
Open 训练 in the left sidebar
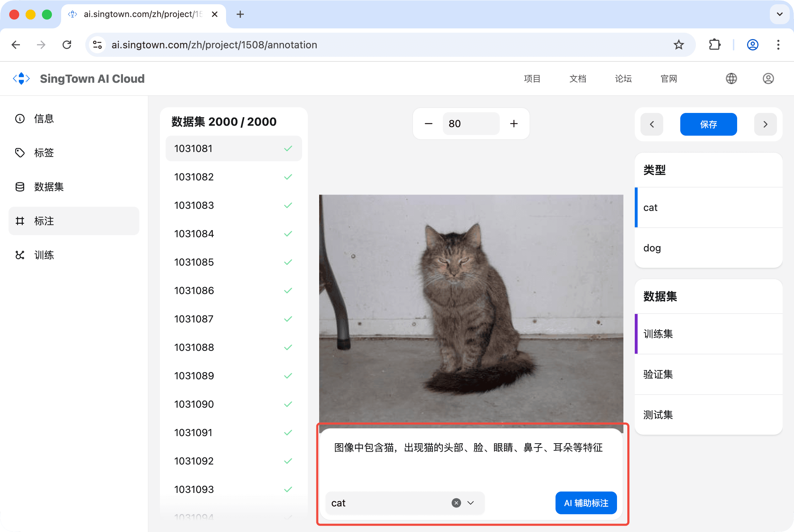pos(43,255)
